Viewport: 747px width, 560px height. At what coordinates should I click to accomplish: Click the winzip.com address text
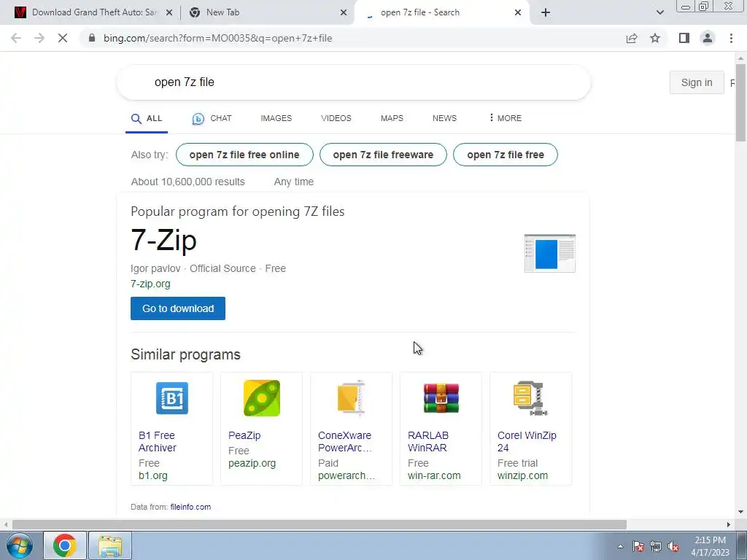[x=522, y=475]
